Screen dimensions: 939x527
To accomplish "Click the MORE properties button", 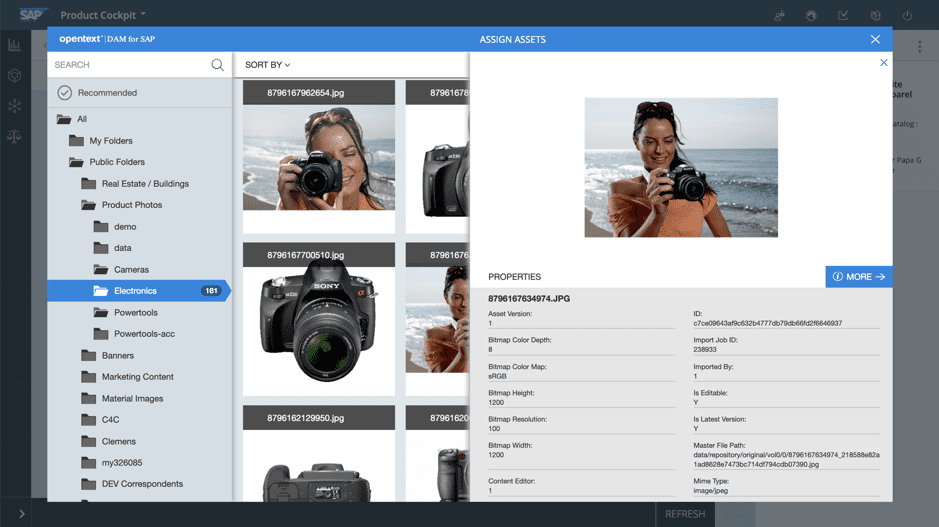I will pyautogui.click(x=859, y=277).
